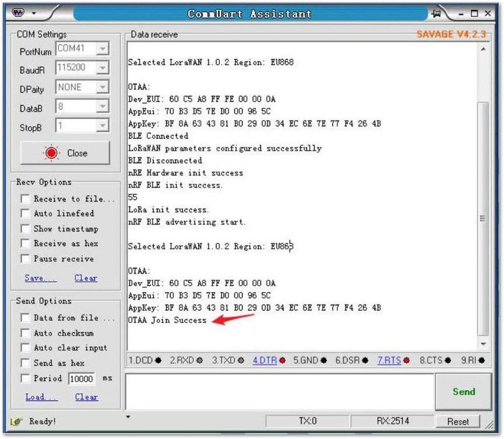
Task: Click the send data text area
Action: point(279,392)
